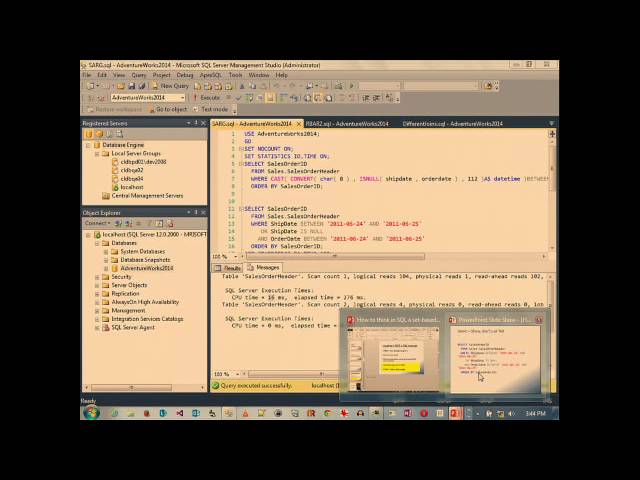The image size is (640, 480).
Task: Open the Project menu
Action: (161, 75)
